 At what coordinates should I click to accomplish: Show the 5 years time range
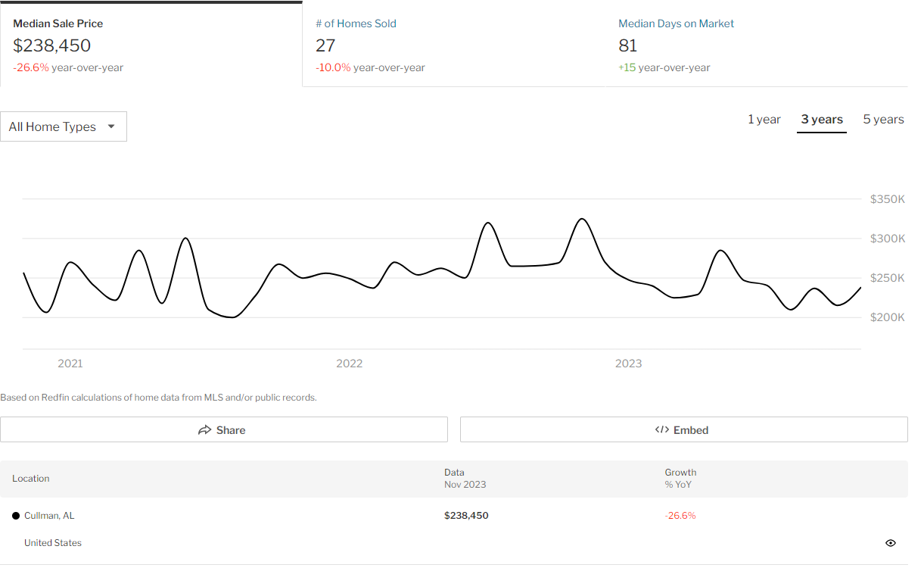click(x=883, y=120)
